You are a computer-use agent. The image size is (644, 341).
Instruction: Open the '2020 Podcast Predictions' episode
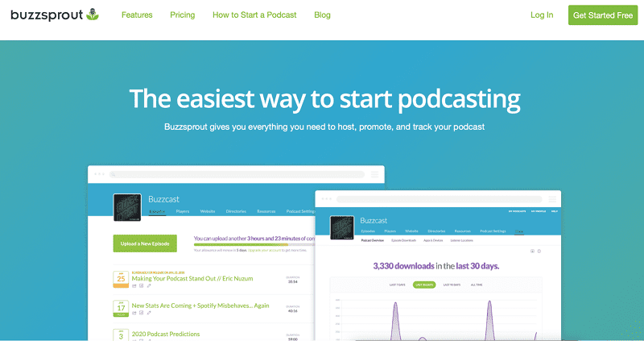tap(166, 334)
